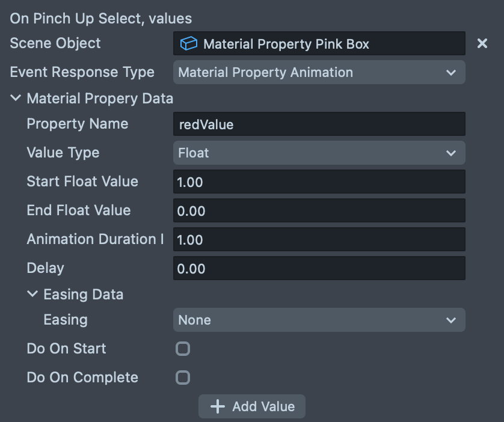Click the Do On Complete label
The width and height of the screenshot is (504, 422).
pos(82,378)
